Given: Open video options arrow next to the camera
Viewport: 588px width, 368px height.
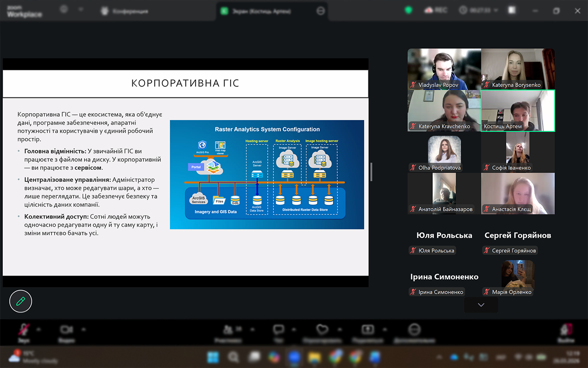Looking at the screenshot, I should point(83,329).
